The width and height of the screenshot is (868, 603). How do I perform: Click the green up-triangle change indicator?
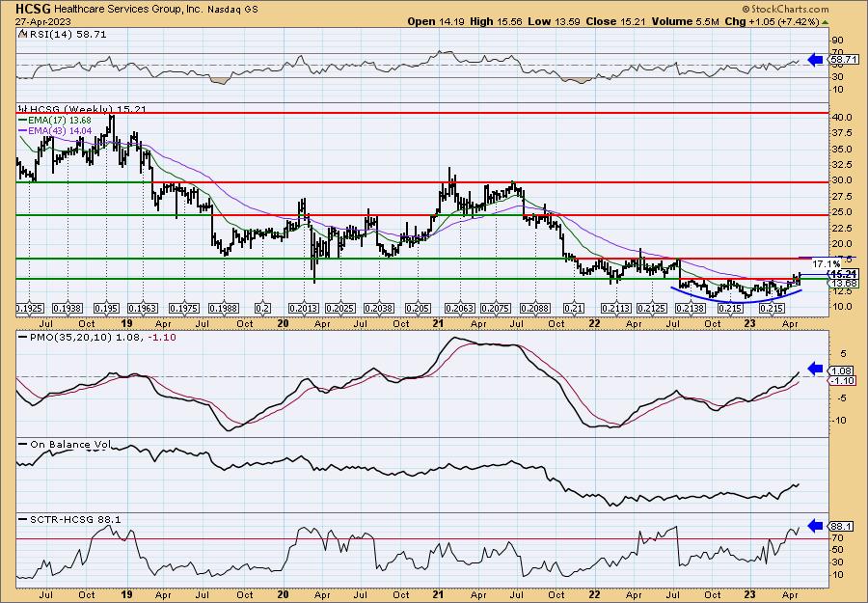pyautogui.click(x=826, y=22)
